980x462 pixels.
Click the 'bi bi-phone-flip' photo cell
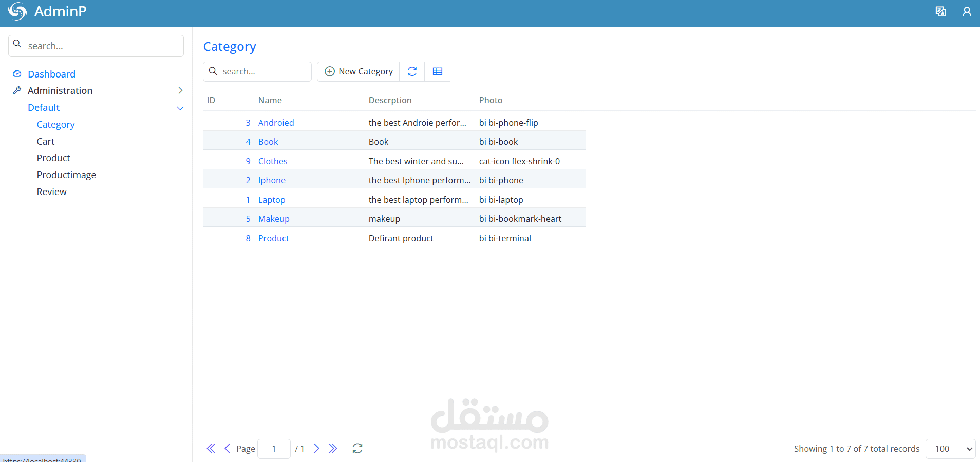(508, 123)
